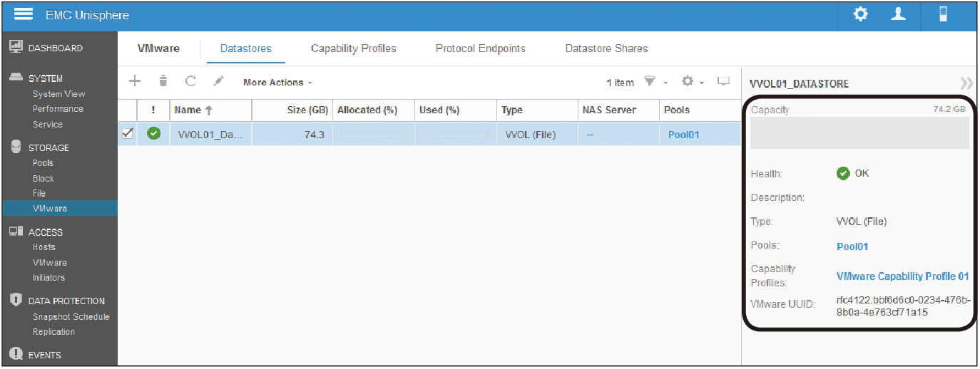Expand the More Actions dropdown
This screenshot has width=980, height=369.
click(x=277, y=83)
